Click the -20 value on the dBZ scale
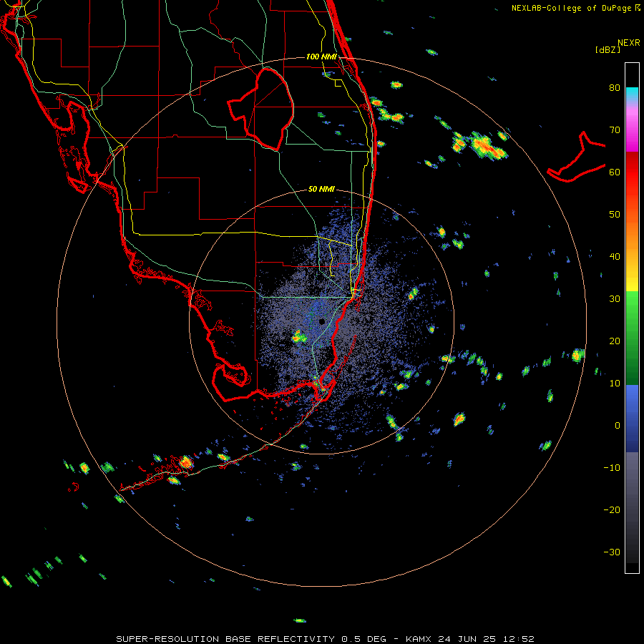644x644 pixels. 612,509
